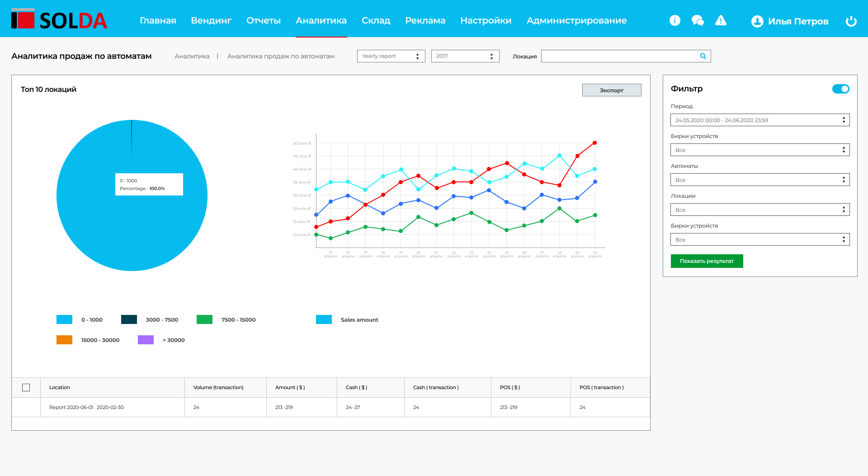Image resolution: width=868 pixels, height=476 pixels.
Task: Toggle the Фильтр switch off
Action: click(x=840, y=89)
